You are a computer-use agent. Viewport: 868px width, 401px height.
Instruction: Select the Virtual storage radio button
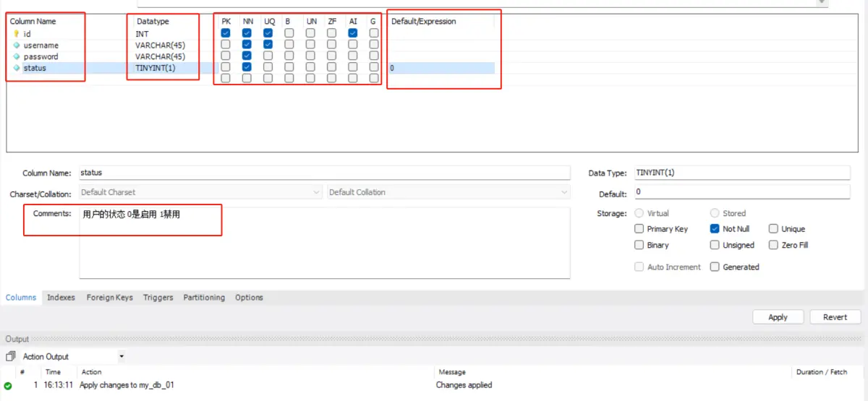click(639, 213)
